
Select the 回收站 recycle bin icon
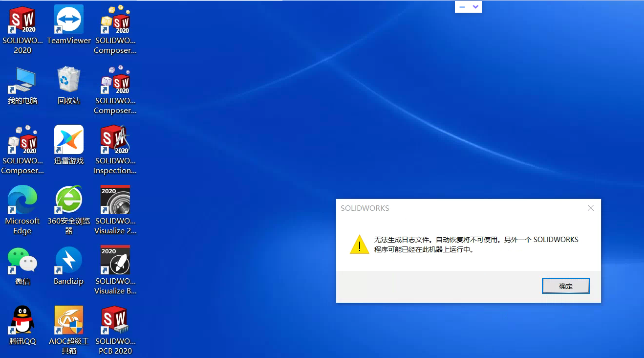click(69, 80)
